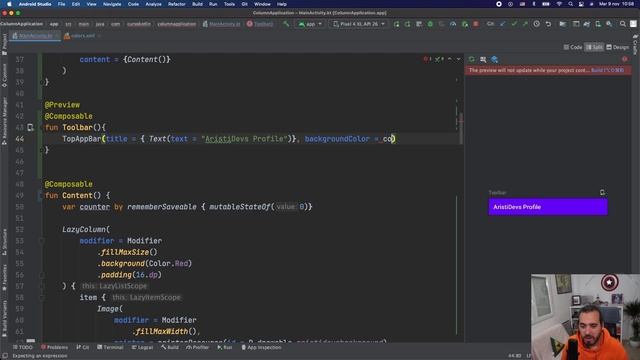
Task: Switch editor to Split view mode
Action: coord(594,47)
